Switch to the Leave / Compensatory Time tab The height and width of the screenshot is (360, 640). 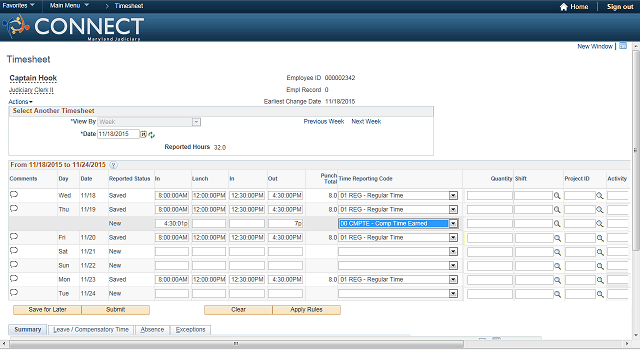point(91,330)
